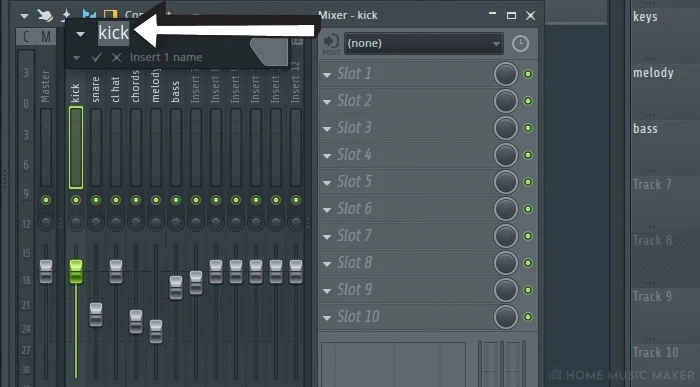Toggle the Slot 5 enable LED
700x387 pixels.
tap(528, 182)
